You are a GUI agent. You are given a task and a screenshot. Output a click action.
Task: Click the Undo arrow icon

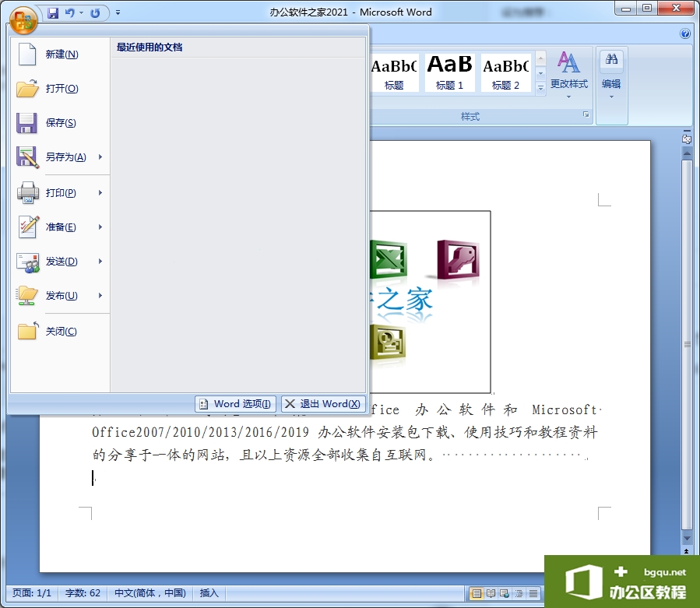[x=69, y=13]
